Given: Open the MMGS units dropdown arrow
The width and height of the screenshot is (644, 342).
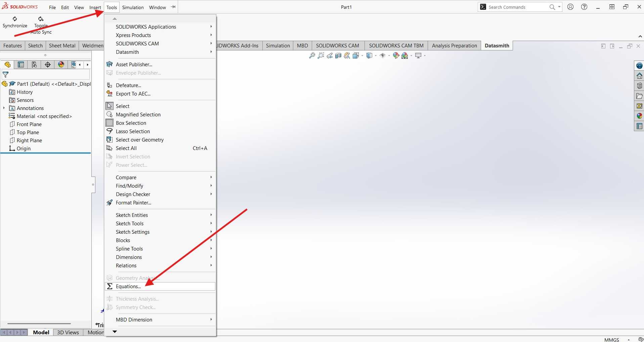Looking at the screenshot, I should point(629,340).
